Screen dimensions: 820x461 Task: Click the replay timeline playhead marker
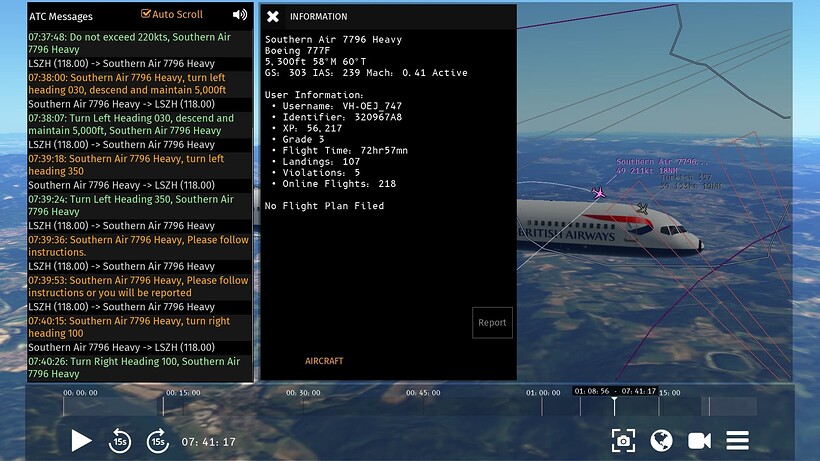tap(614, 405)
